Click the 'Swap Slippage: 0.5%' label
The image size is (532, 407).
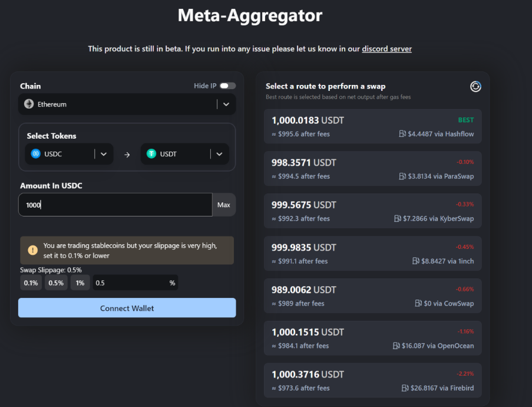point(51,270)
